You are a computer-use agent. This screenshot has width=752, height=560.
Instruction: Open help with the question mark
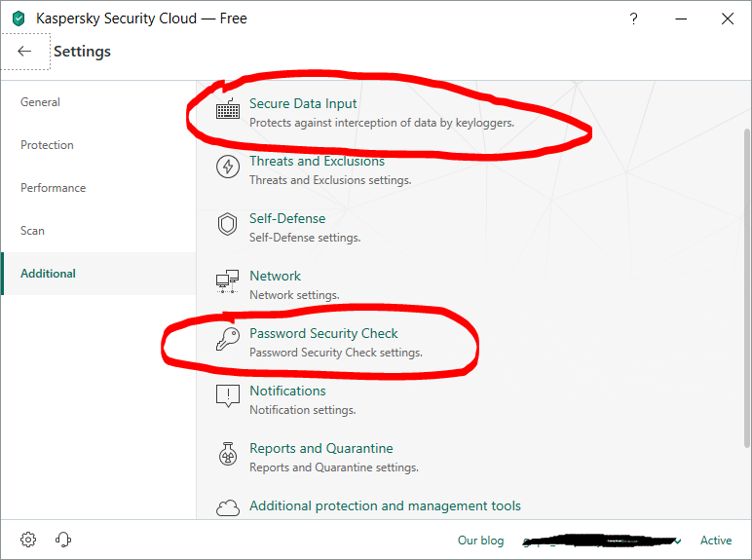click(634, 19)
